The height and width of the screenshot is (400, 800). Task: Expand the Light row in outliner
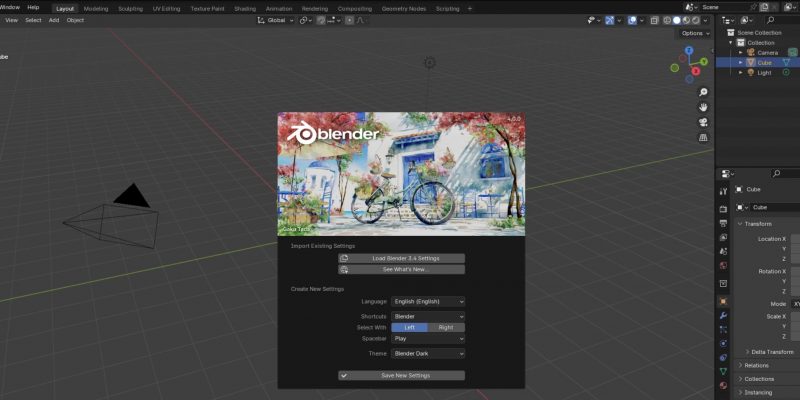(x=741, y=72)
